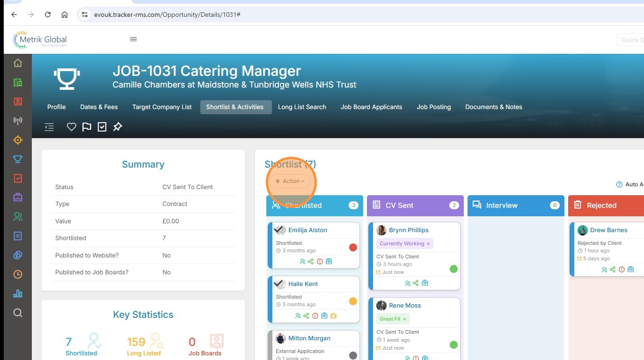The width and height of the screenshot is (644, 360).
Task: Click the blue briefcase icon on Brynn Phillips' card
Action: 425,283
